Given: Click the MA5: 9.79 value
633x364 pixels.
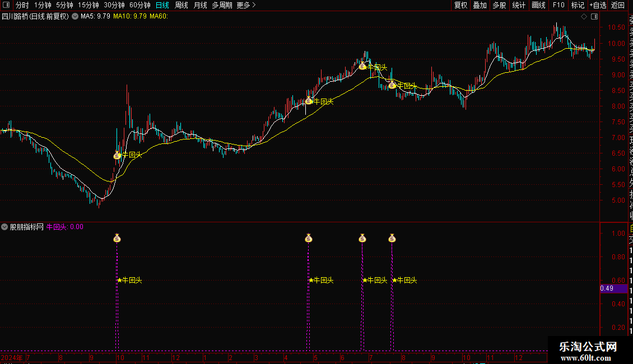Looking at the screenshot, I should pyautogui.click(x=95, y=16).
